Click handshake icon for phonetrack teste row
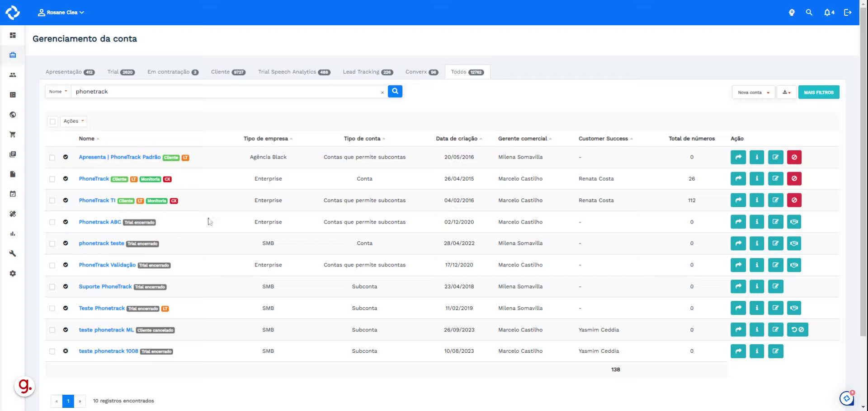Viewport: 868px width, 411px height. click(794, 243)
